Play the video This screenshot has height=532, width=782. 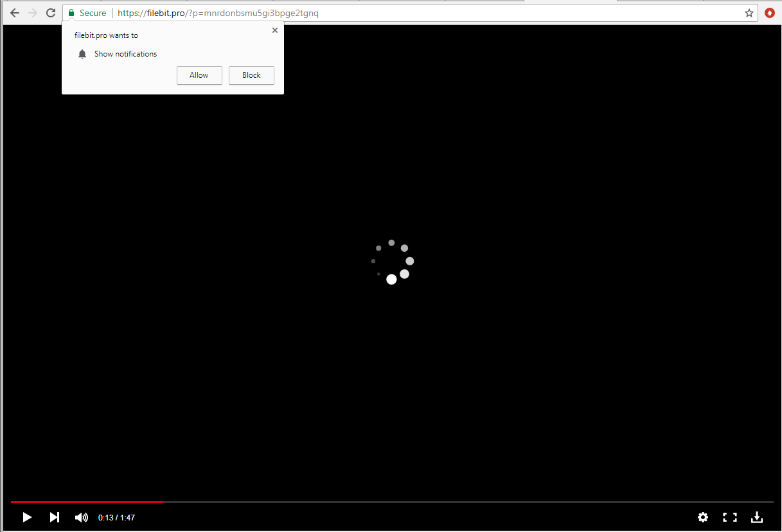(x=27, y=517)
